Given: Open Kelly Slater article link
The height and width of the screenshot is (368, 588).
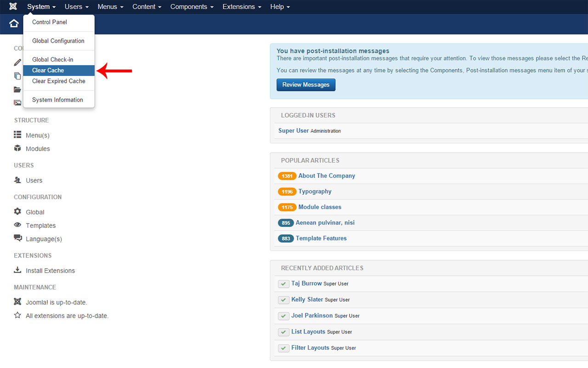Looking at the screenshot, I should (x=307, y=299).
